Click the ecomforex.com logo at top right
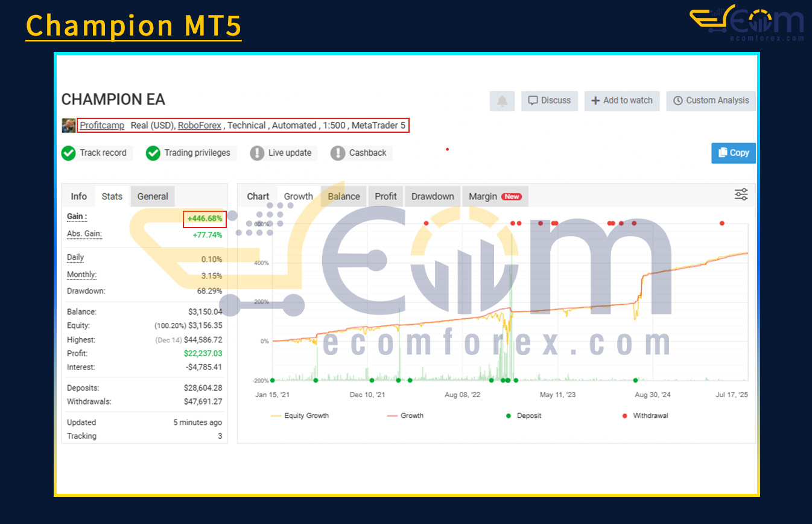Image resolution: width=812 pixels, height=524 pixels. pos(747,23)
